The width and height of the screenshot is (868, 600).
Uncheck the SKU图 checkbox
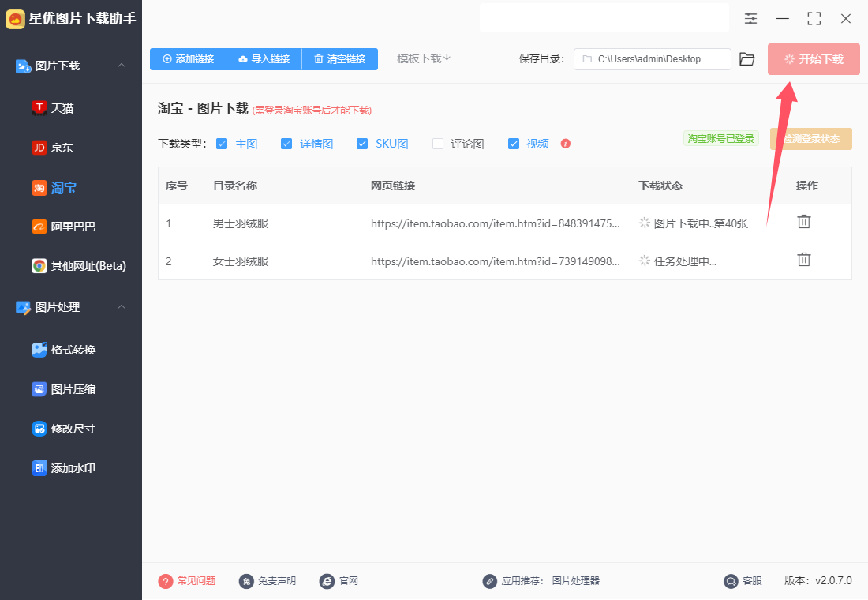click(x=362, y=144)
